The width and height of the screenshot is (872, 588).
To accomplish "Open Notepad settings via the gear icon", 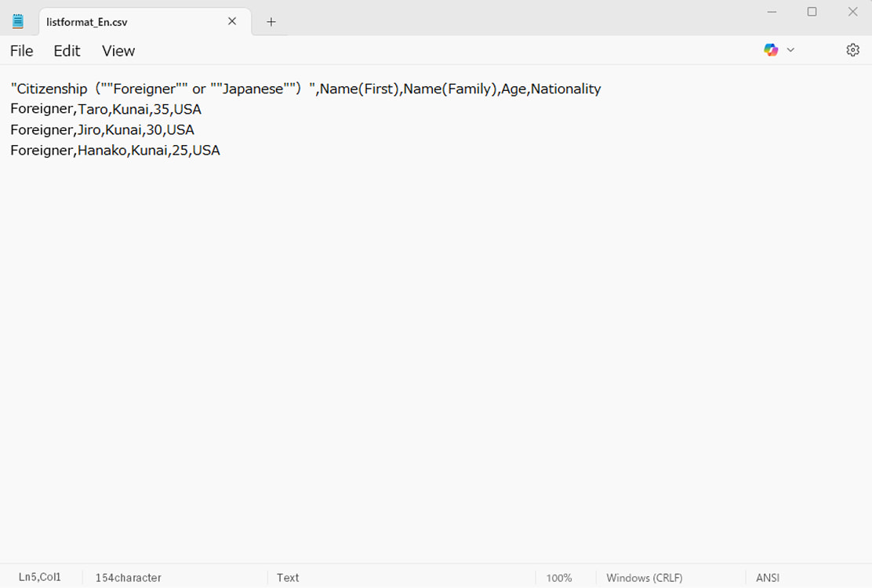I will [x=853, y=49].
